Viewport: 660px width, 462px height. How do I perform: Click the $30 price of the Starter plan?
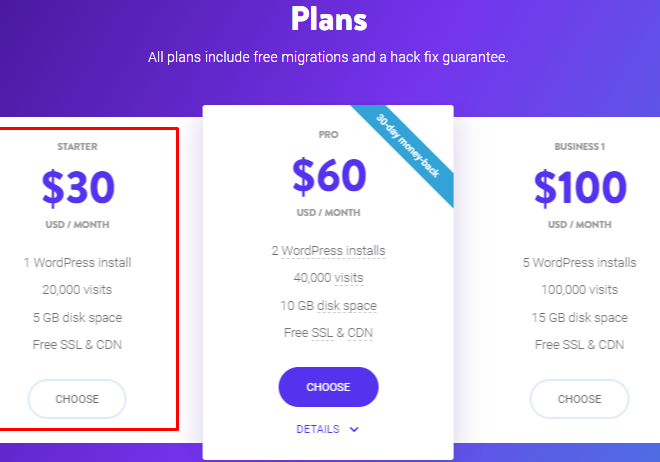click(x=78, y=187)
